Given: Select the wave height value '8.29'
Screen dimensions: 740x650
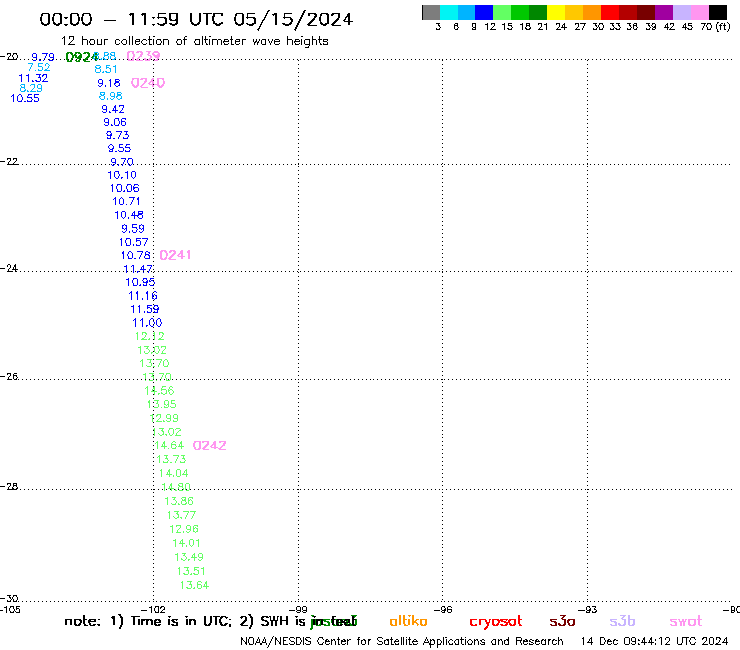Looking at the screenshot, I should click(31, 88).
